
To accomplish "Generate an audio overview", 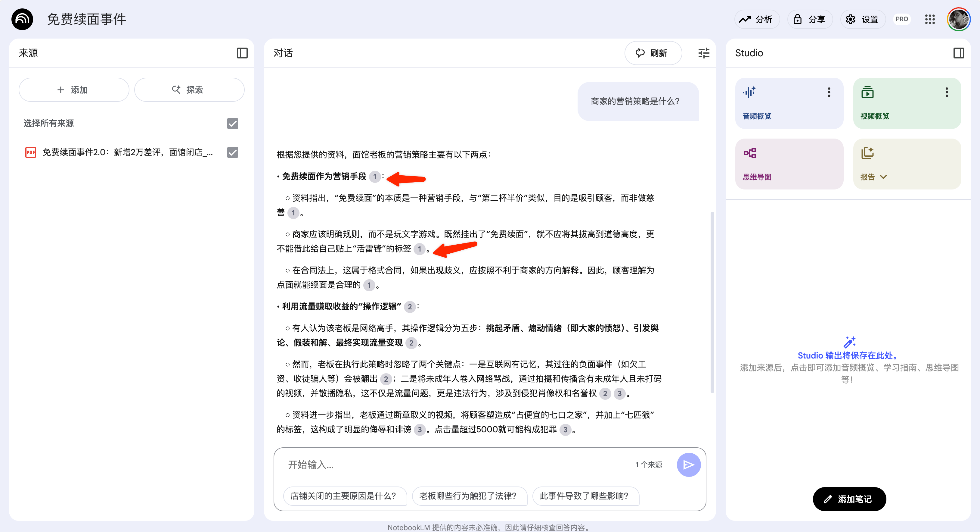I will (x=789, y=103).
